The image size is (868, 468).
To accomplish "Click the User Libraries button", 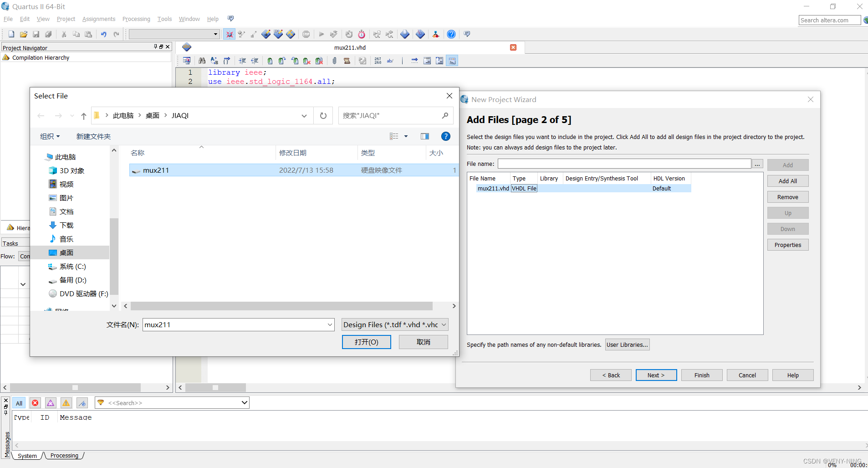I will pos(627,345).
